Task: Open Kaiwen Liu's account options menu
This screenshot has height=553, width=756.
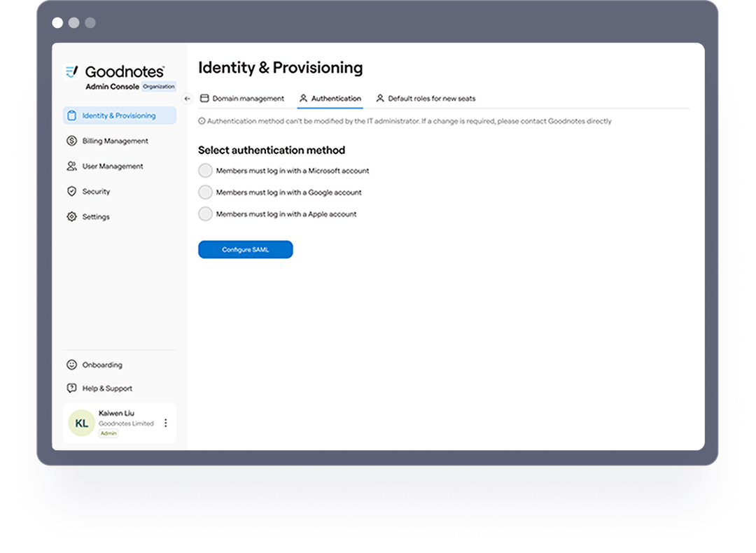Action: (x=166, y=422)
